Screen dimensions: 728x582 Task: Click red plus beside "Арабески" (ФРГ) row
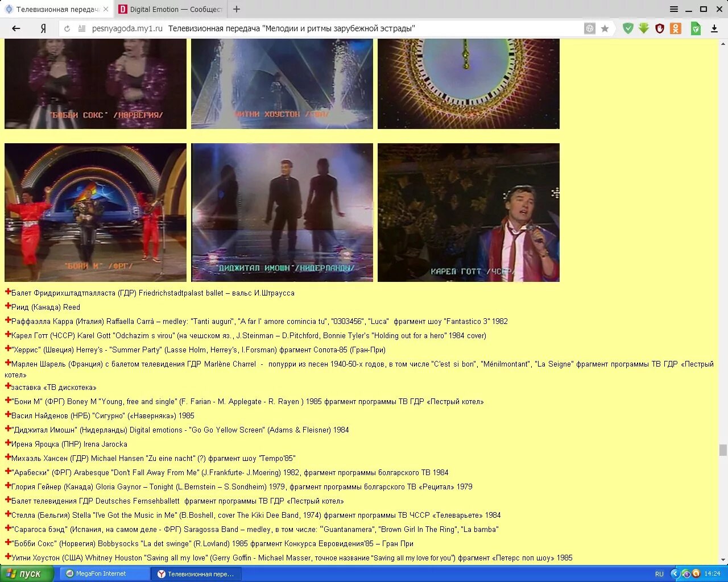click(x=8, y=472)
